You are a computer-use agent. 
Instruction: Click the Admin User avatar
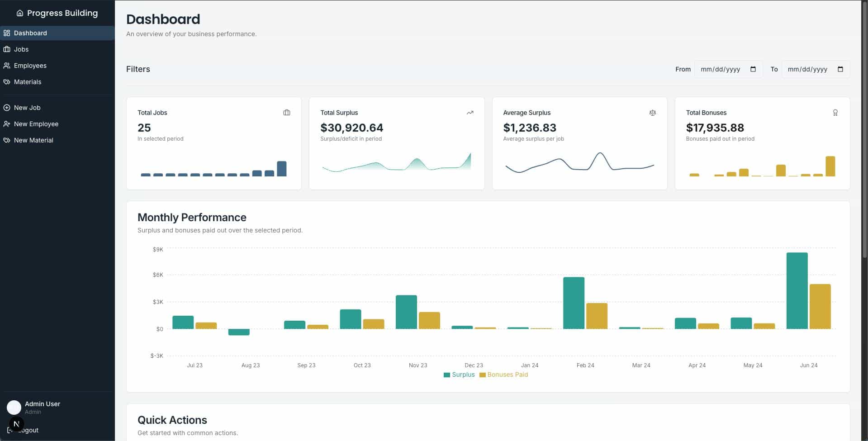pyautogui.click(x=14, y=407)
